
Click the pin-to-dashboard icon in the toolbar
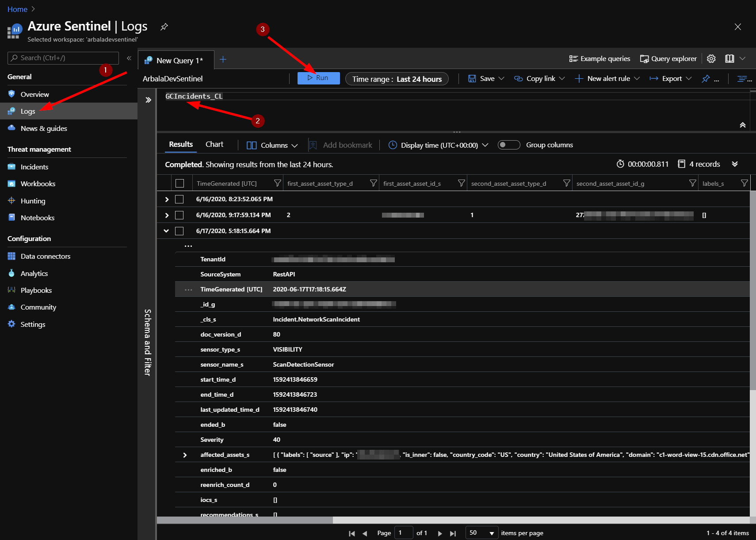[x=706, y=79]
